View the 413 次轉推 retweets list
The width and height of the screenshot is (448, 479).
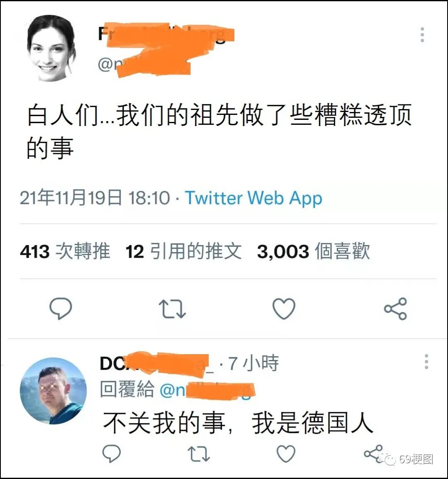pos(65,251)
